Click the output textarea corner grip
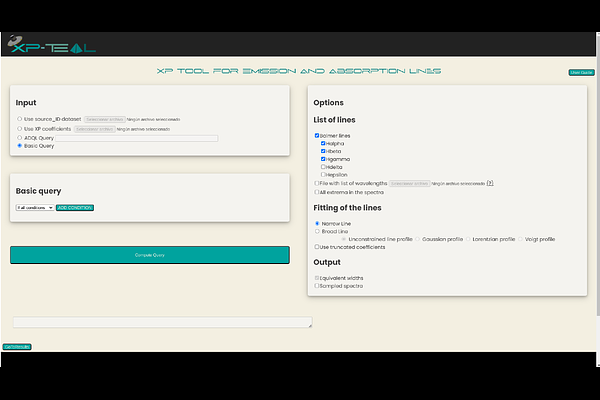Viewport: 600px width, 400px height. 310,326
